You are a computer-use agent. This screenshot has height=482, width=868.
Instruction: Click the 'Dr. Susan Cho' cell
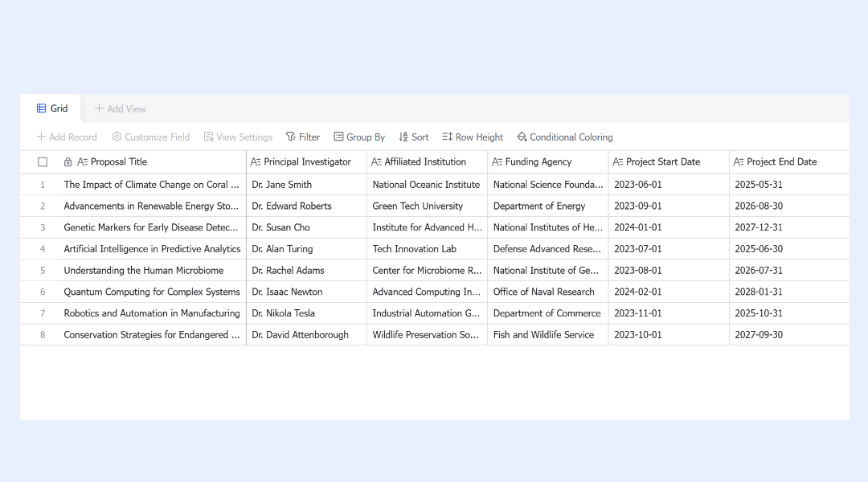307,227
